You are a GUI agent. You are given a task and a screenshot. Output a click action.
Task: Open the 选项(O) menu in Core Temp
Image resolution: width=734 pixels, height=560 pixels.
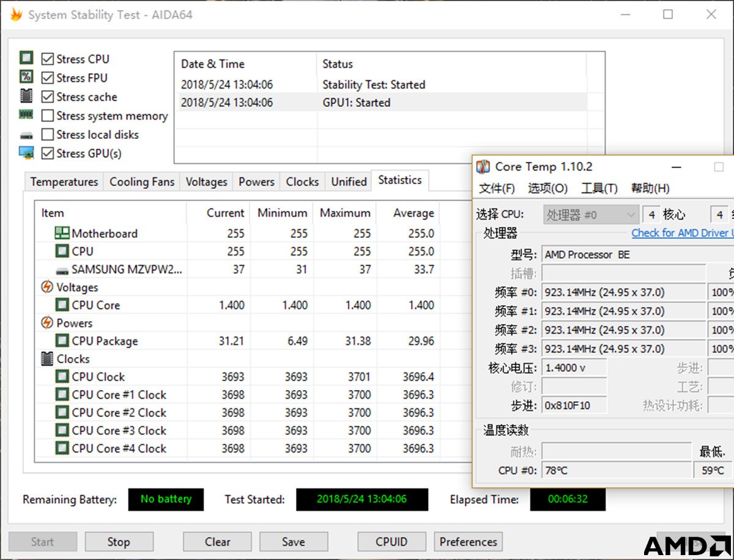[x=547, y=188]
